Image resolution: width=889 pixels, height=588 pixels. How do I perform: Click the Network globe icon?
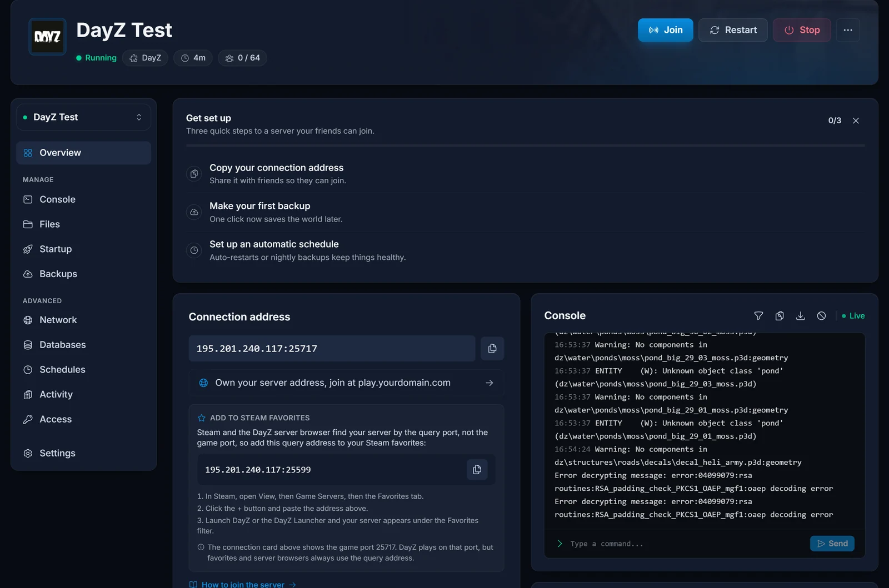[x=28, y=320]
